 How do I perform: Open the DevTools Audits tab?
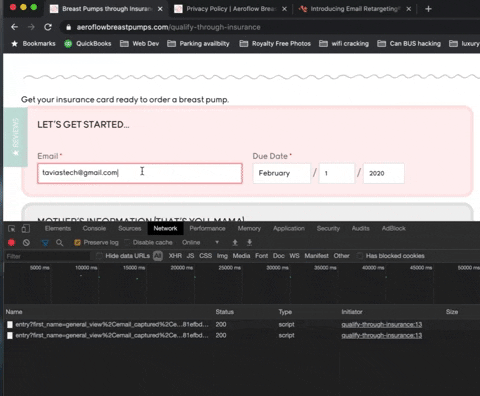pos(361,229)
